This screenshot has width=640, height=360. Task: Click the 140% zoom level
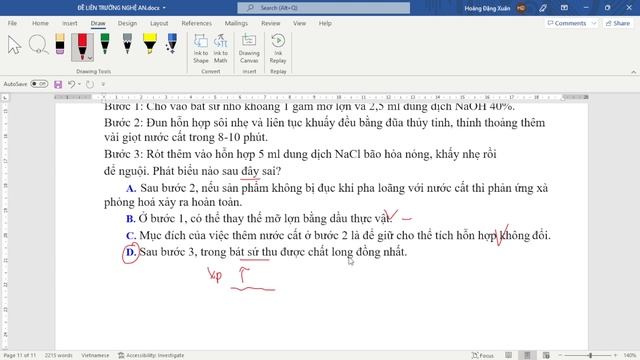pyautogui.click(x=629, y=355)
